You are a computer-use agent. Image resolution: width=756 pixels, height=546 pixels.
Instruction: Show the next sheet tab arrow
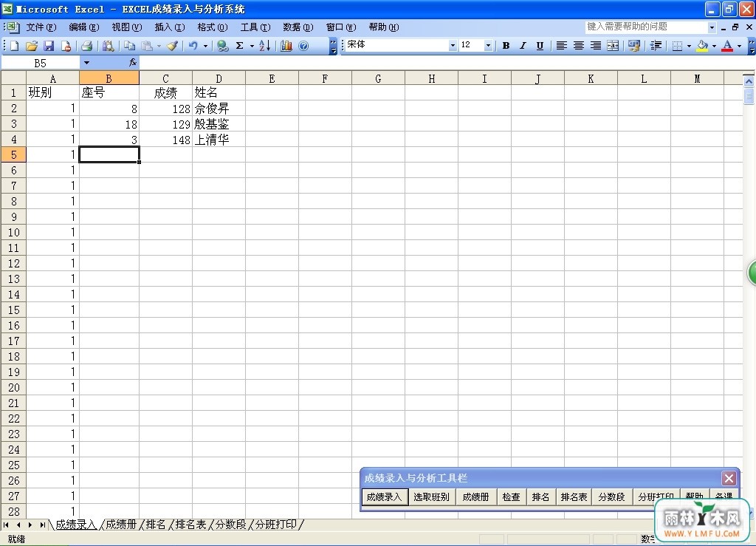(30, 525)
